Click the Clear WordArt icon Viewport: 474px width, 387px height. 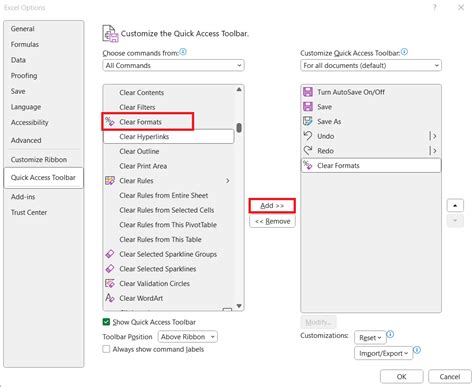[110, 298]
